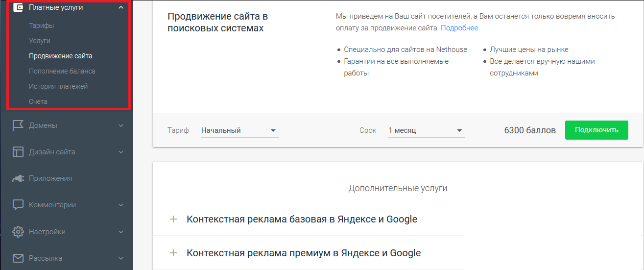Screen dimensions: 644x270
Task: Click the gear icon for Настройки
Action: tap(18, 231)
